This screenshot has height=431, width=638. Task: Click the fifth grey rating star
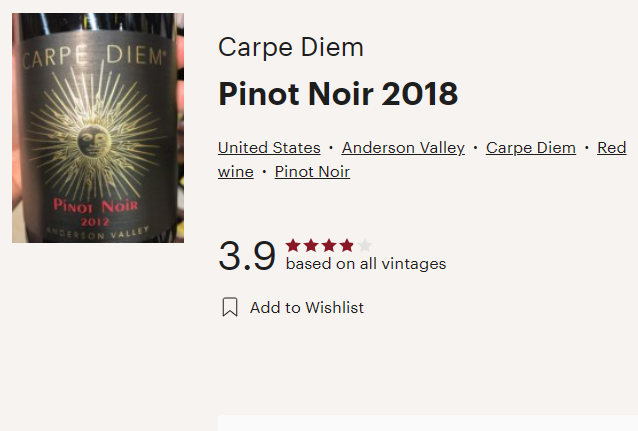coord(365,245)
